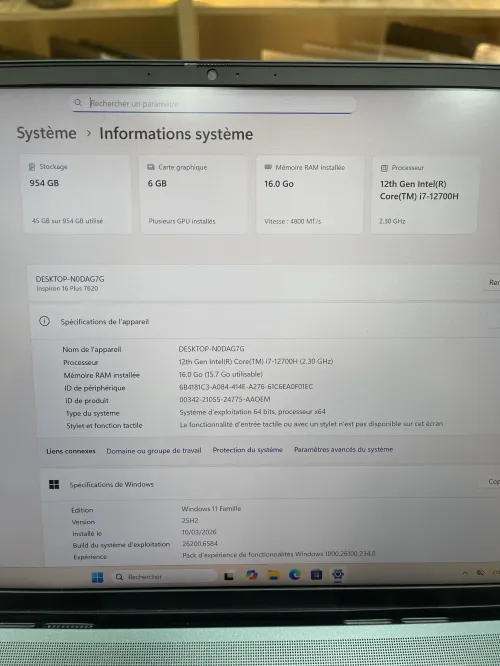Image resolution: width=500 pixels, height=666 pixels.
Task: Click the Settings gear taskbar icon
Action: (338, 574)
